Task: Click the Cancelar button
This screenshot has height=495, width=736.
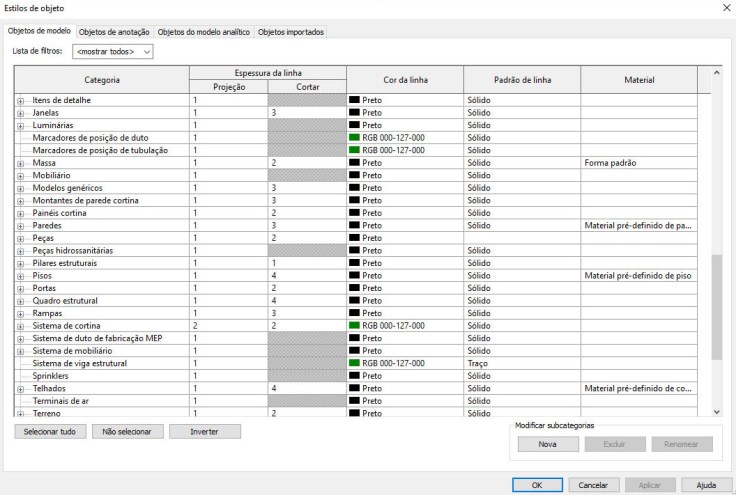Action: (x=595, y=485)
